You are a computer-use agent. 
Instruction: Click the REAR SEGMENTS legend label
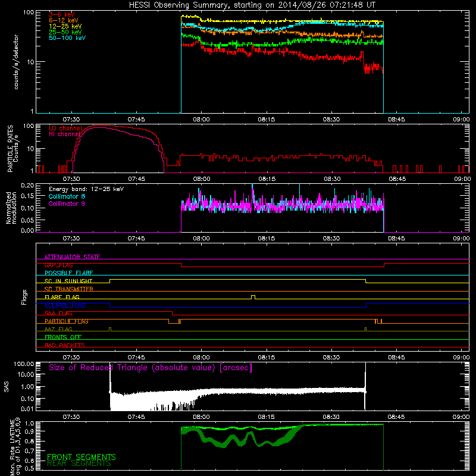coord(79,464)
